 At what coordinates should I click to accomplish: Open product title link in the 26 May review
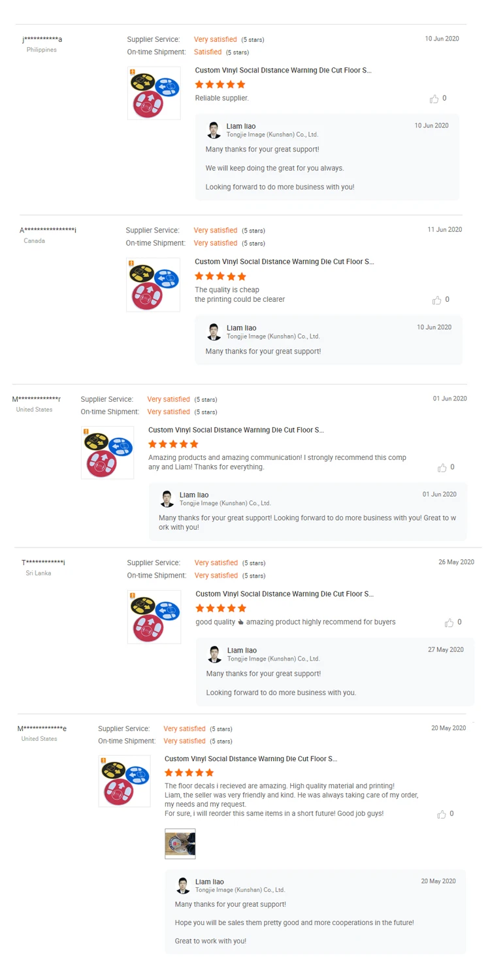pyautogui.click(x=284, y=594)
